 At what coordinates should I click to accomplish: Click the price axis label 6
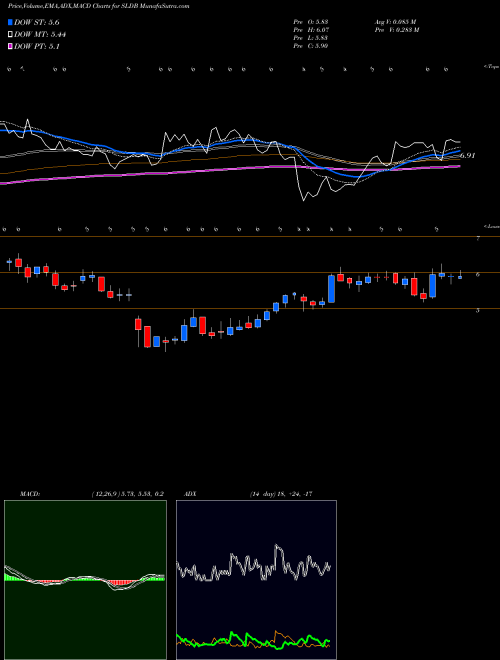(x=478, y=274)
